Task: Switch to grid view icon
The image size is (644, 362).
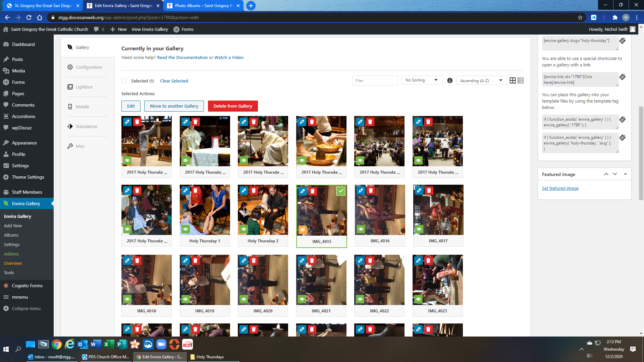Action: (x=513, y=80)
